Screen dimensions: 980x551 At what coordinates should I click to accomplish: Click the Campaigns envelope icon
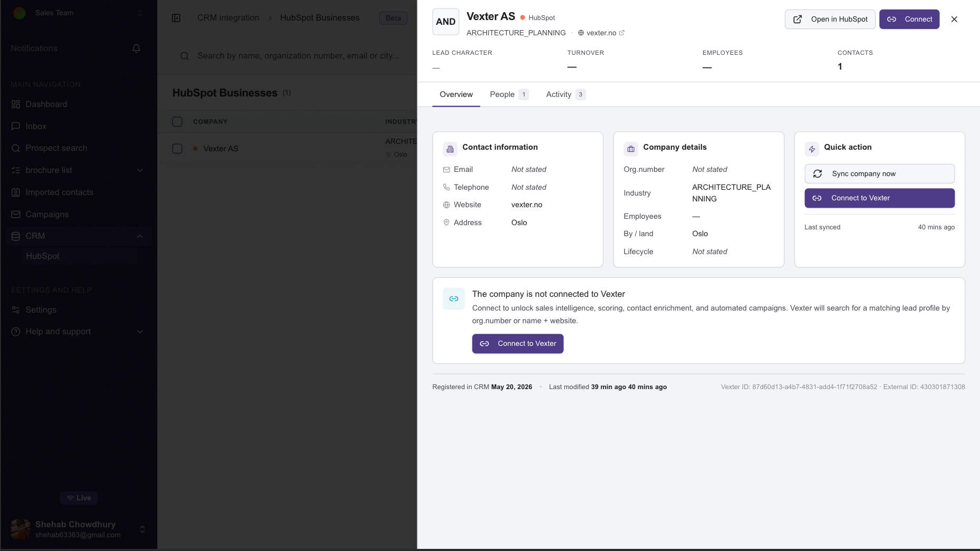click(x=16, y=215)
